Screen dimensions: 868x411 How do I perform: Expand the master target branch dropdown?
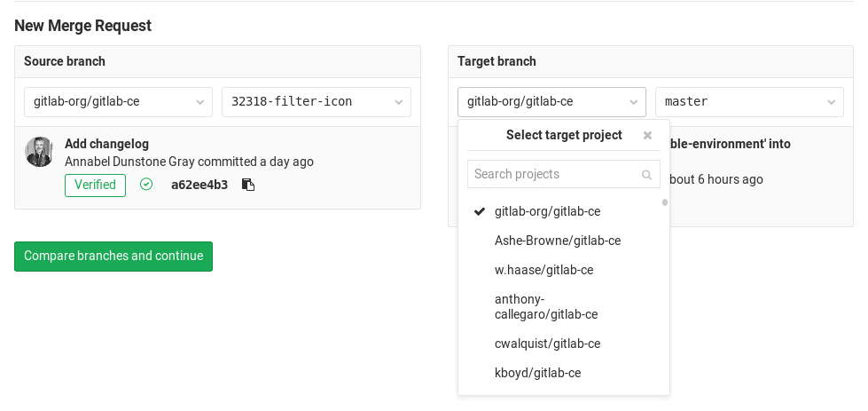tap(749, 101)
